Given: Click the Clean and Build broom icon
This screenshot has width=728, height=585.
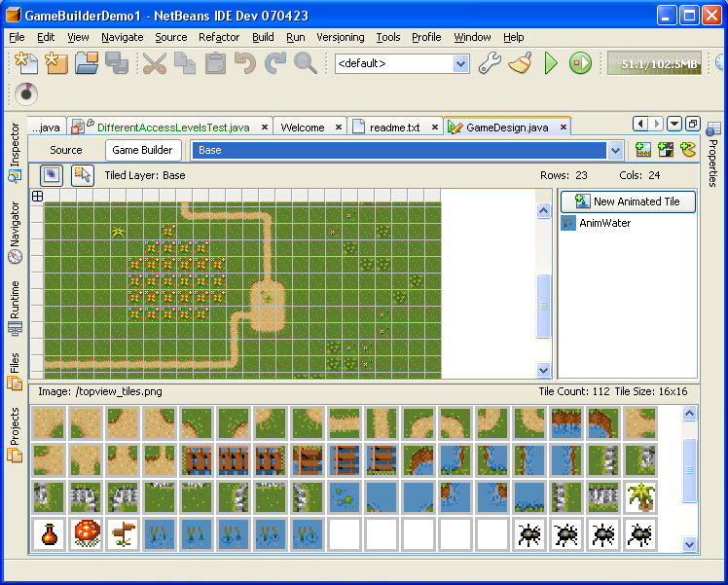Looking at the screenshot, I should pyautogui.click(x=520, y=63).
